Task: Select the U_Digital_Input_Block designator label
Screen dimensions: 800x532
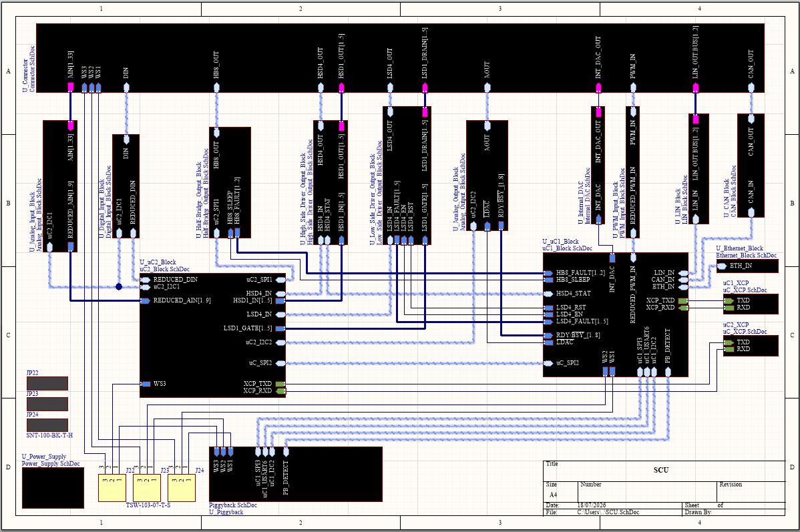Action: point(102,209)
